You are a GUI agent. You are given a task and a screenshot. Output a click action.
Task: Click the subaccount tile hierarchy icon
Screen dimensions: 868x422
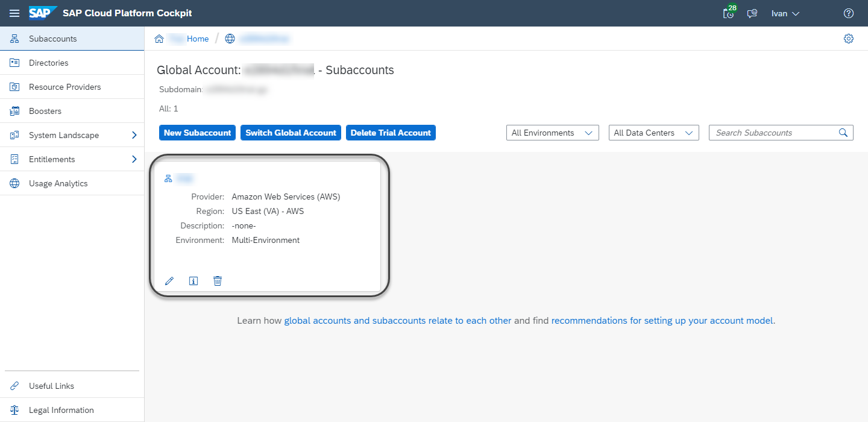click(169, 178)
